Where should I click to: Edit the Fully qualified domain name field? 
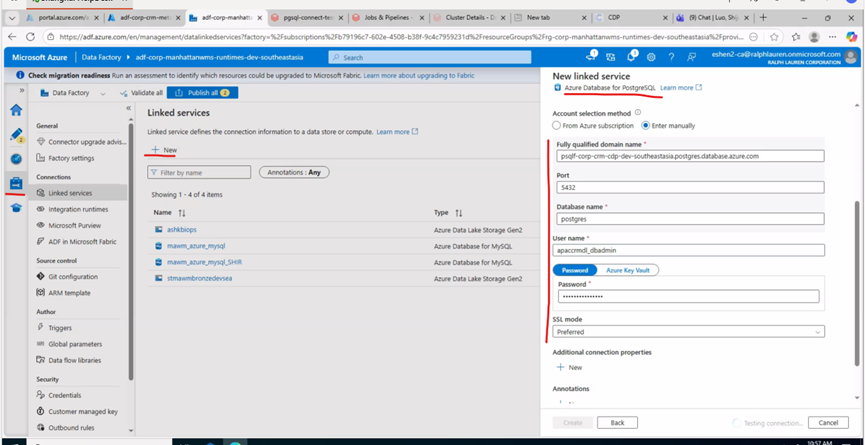(x=690, y=156)
